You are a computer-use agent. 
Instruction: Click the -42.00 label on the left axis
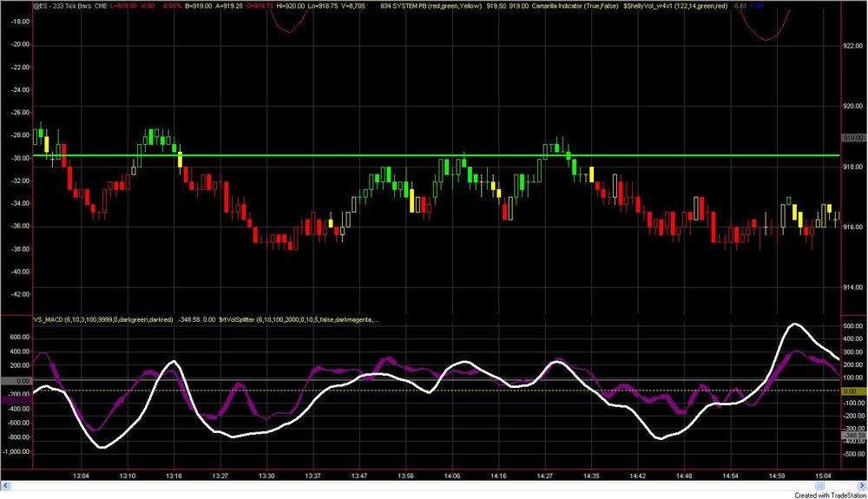point(21,295)
